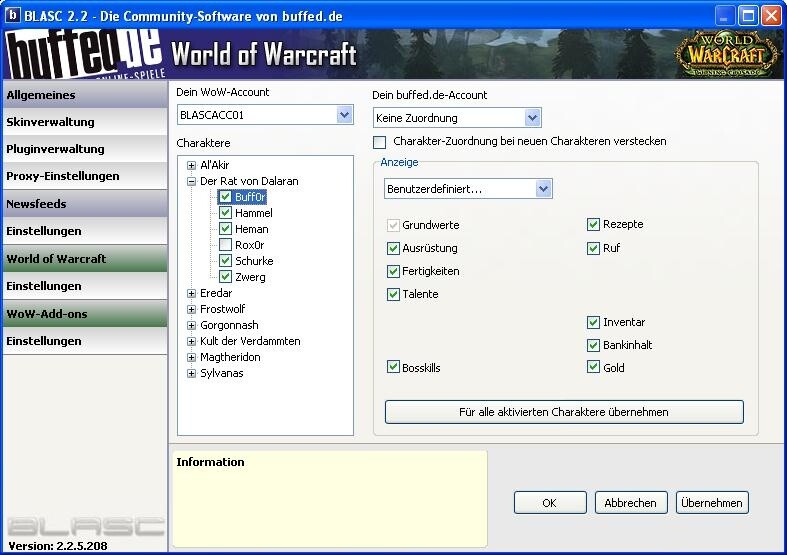Click Für alle aktivierten Charaktere übernehmen
The height and width of the screenshot is (555, 787).
pos(564,412)
